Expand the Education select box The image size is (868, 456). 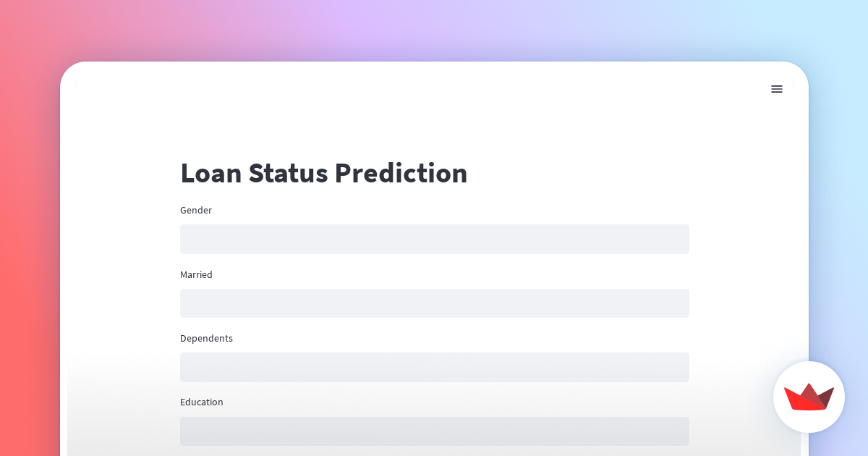(434, 431)
